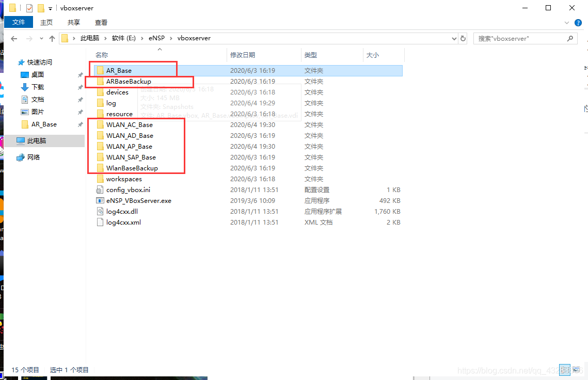Click the 应用程序扩展 type cell

tap(323, 212)
